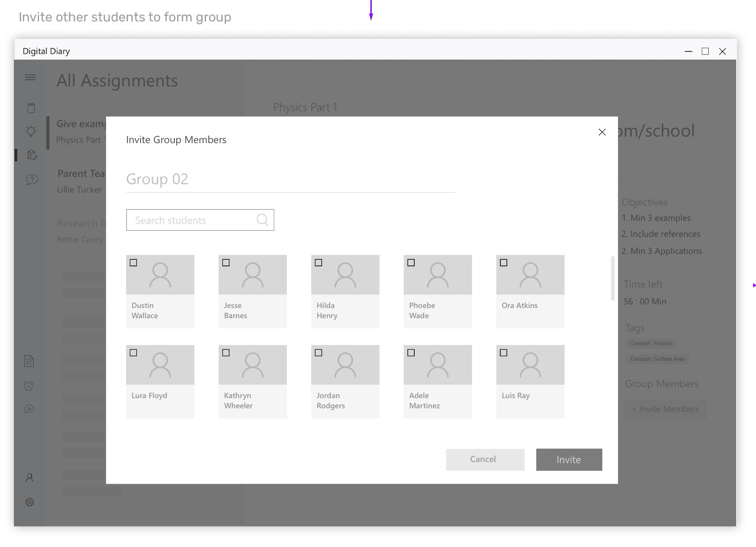This screenshot has height=547, width=756.
Task: Click the Cancel button
Action: pyautogui.click(x=485, y=459)
